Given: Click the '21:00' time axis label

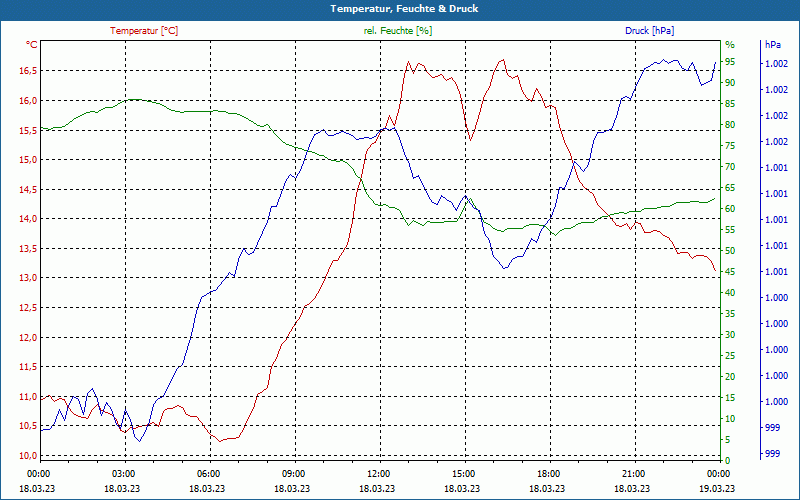Looking at the screenshot, I should 633,473.
